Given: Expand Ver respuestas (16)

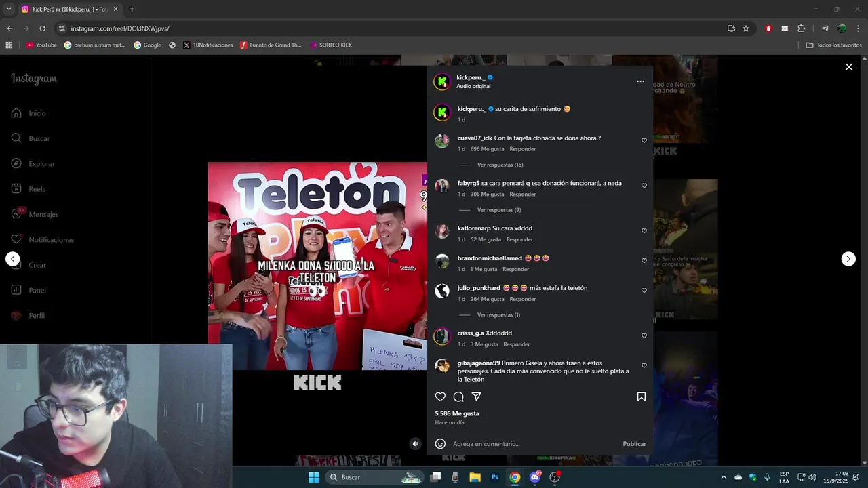Looking at the screenshot, I should (500, 165).
